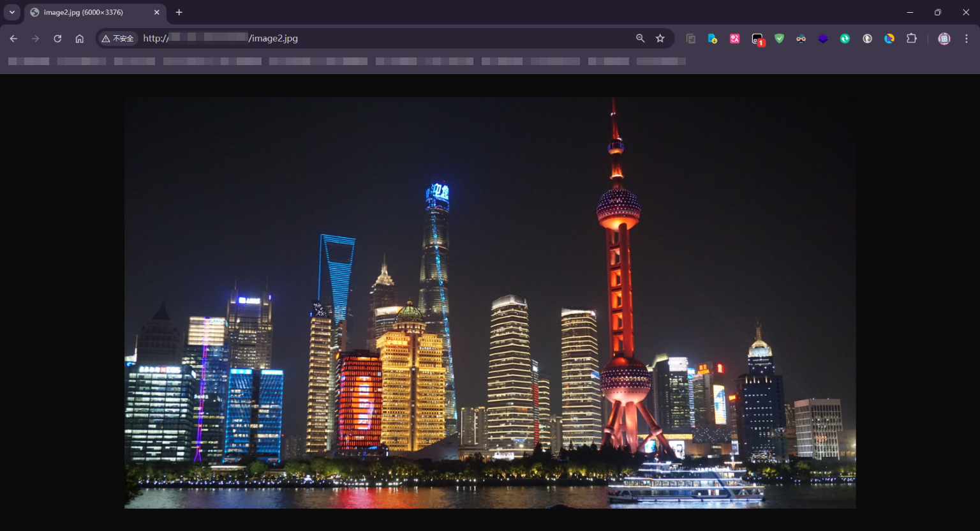980x531 pixels.
Task: Bookmark this page with the star icon
Action: pyautogui.click(x=660, y=38)
